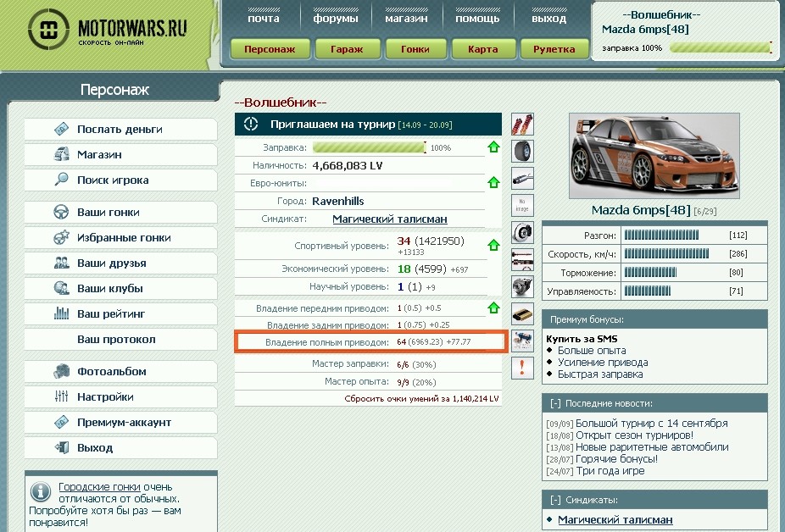Viewport: 785px width, 532px height.
Task: Click the people icon beside Ваши друзья
Action: (62, 263)
